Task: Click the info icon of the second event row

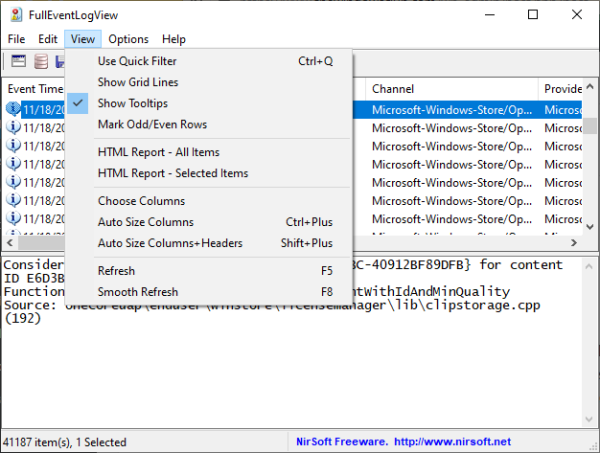Action: tap(13, 127)
